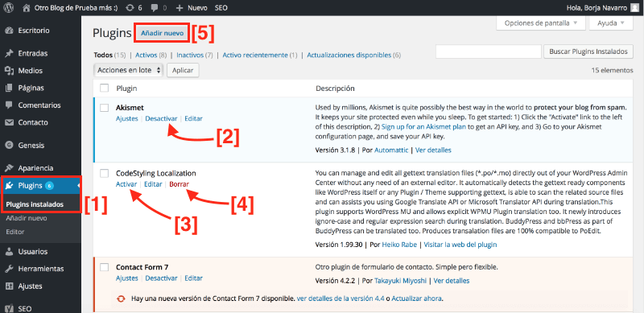
Task: Open the comments bubble icon in admin bar
Action: pyautogui.click(x=155, y=8)
